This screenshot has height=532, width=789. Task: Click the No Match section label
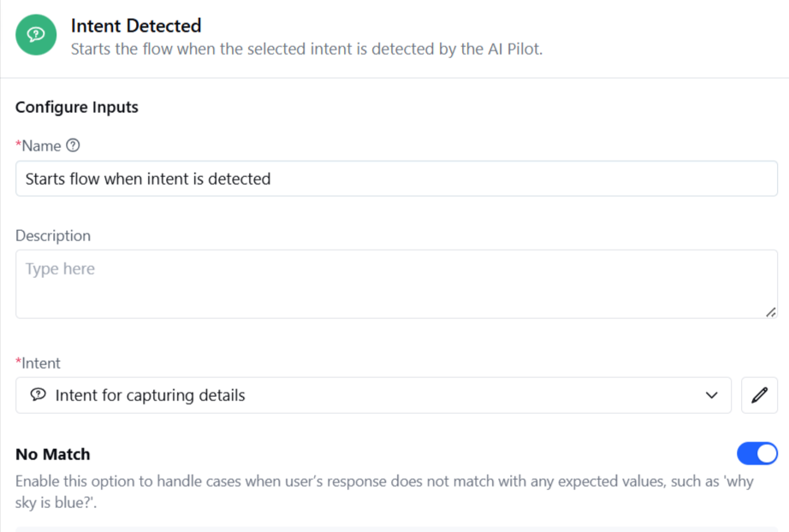[x=52, y=454]
